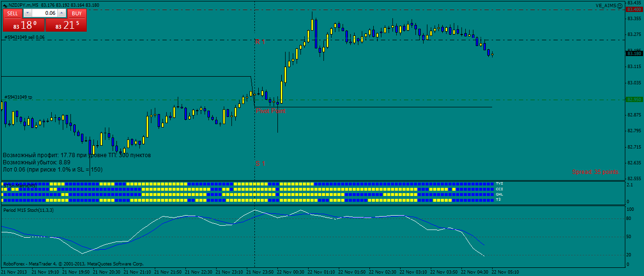Screen dimensions: 644x276
Task: Click the T3 indicator row label
Action: pos(499,199)
